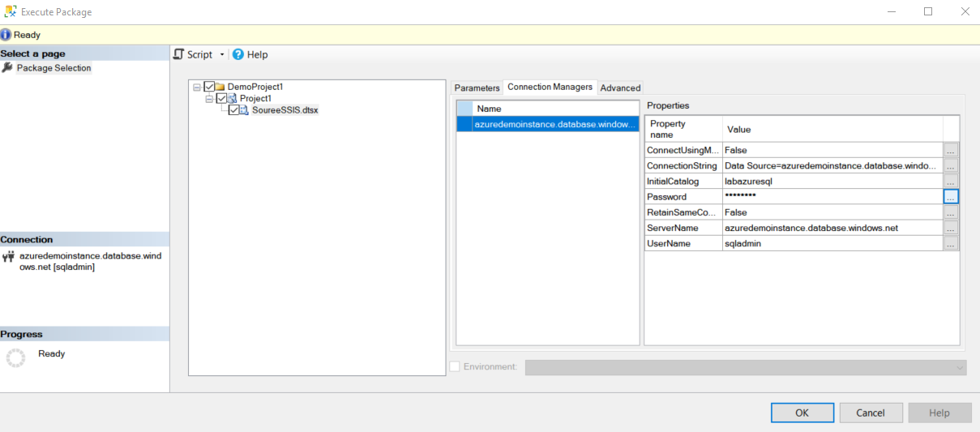
Task: Click the Value column header
Action: click(x=832, y=129)
